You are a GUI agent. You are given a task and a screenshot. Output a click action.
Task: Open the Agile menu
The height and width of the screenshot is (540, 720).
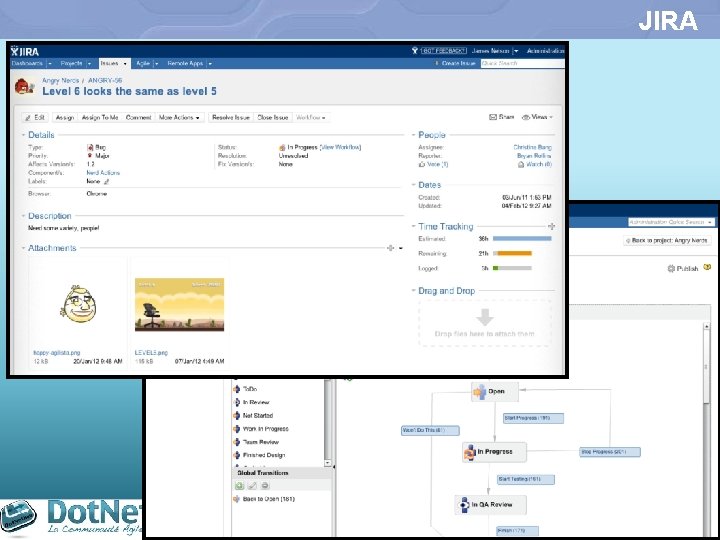[143, 63]
